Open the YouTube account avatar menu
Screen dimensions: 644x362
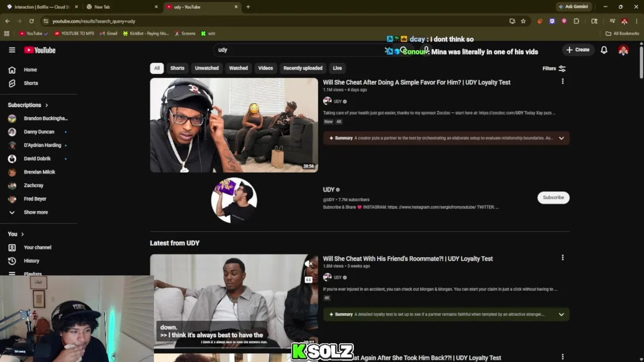[623, 50]
